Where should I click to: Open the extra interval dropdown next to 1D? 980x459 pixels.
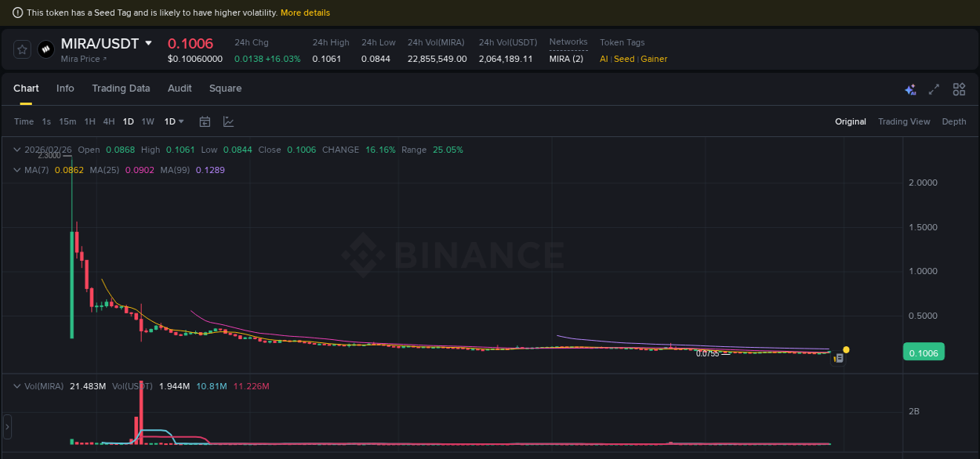coord(172,121)
